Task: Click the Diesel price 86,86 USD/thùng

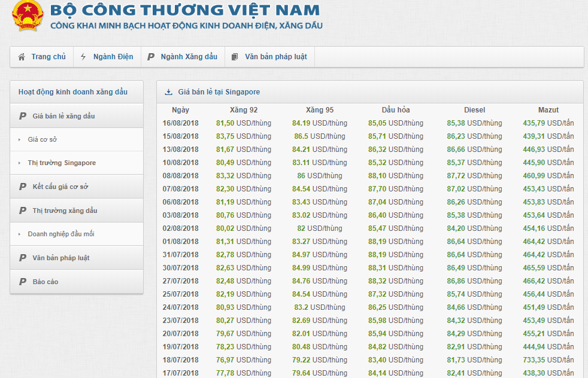Action: [x=474, y=281]
